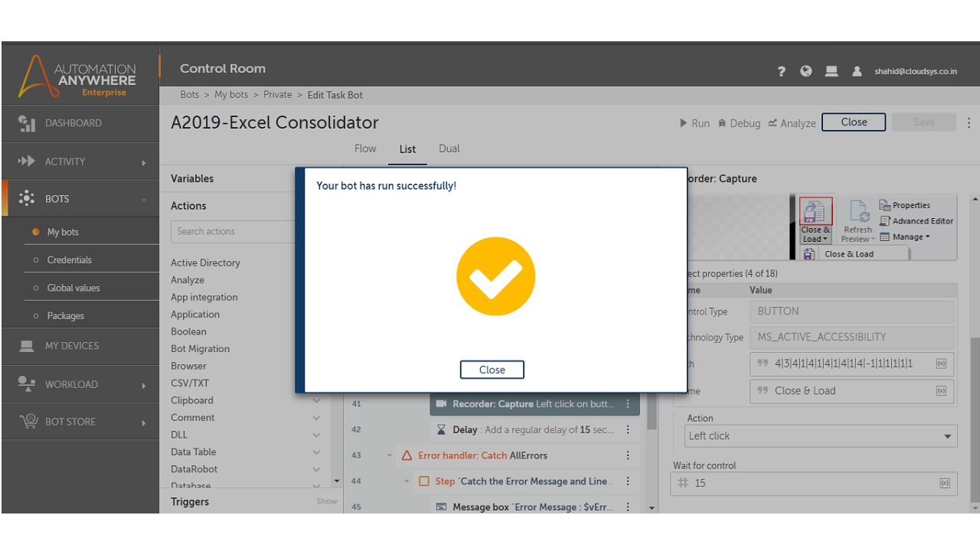Open Credentials in the sidebar
This screenshot has height=551, width=980.
(x=70, y=260)
